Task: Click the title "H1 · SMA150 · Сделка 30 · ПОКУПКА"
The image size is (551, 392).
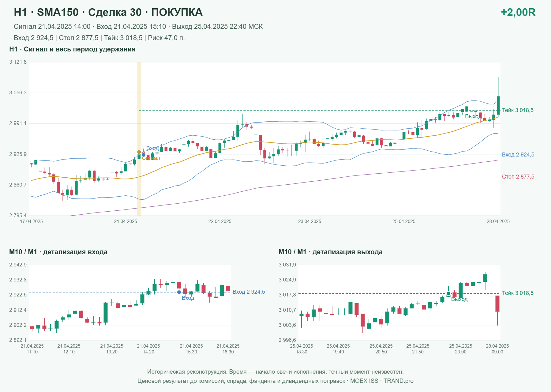Action: (x=108, y=12)
